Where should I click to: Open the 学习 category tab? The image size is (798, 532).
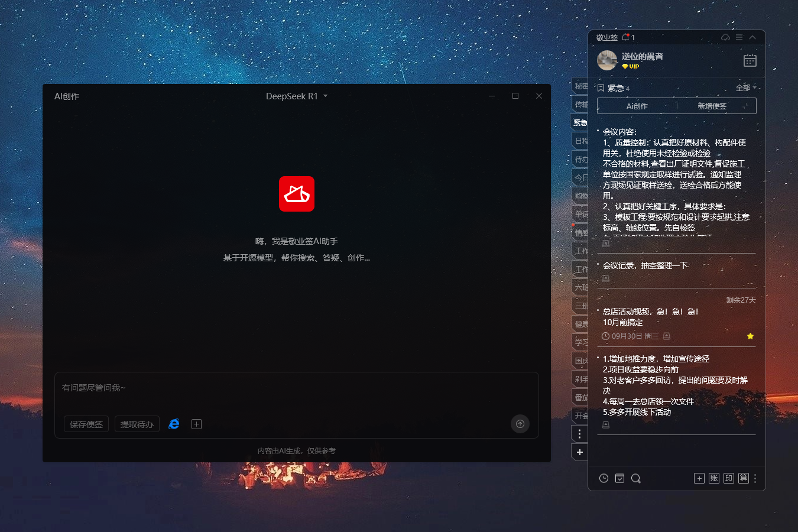pos(580,342)
